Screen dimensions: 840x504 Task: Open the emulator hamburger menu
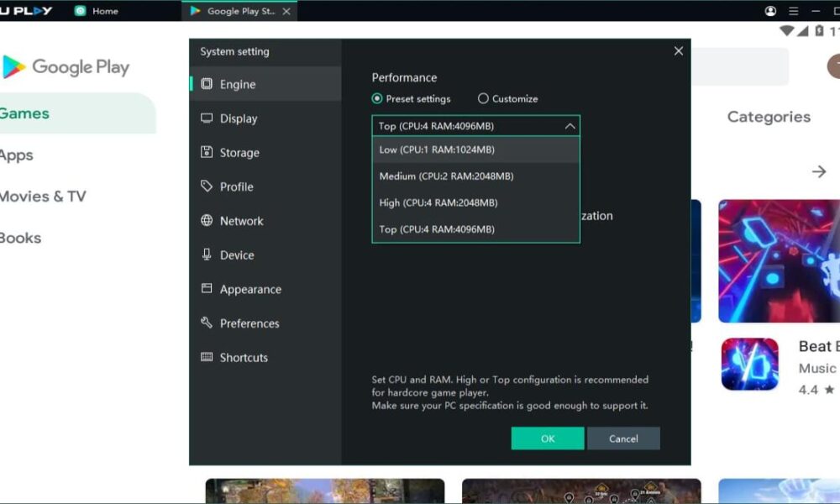[793, 11]
